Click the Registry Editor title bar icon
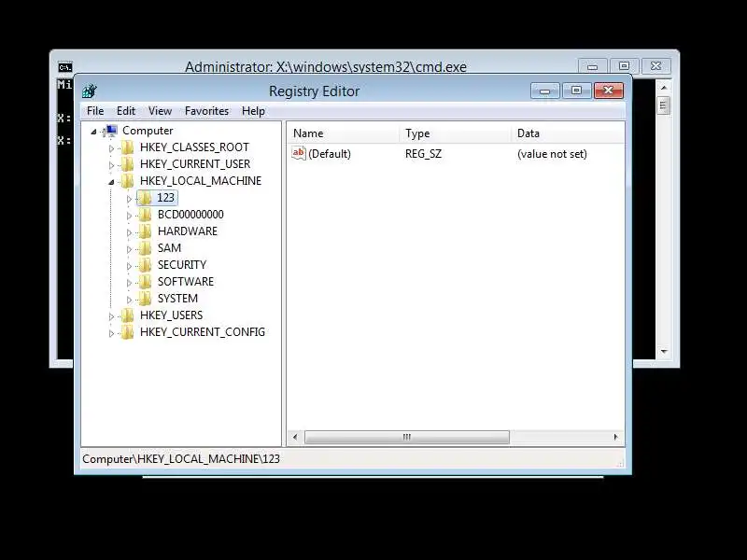The image size is (747, 560). click(x=90, y=91)
